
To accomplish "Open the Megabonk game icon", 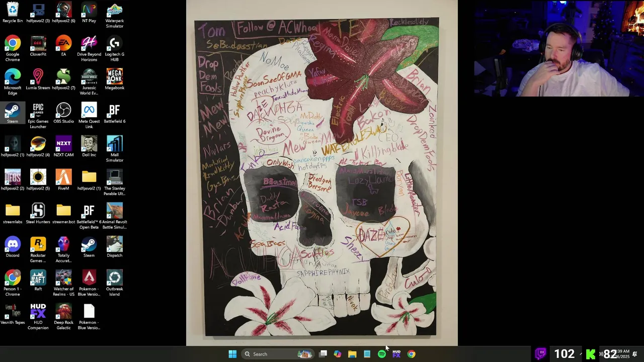I will pos(115,80).
